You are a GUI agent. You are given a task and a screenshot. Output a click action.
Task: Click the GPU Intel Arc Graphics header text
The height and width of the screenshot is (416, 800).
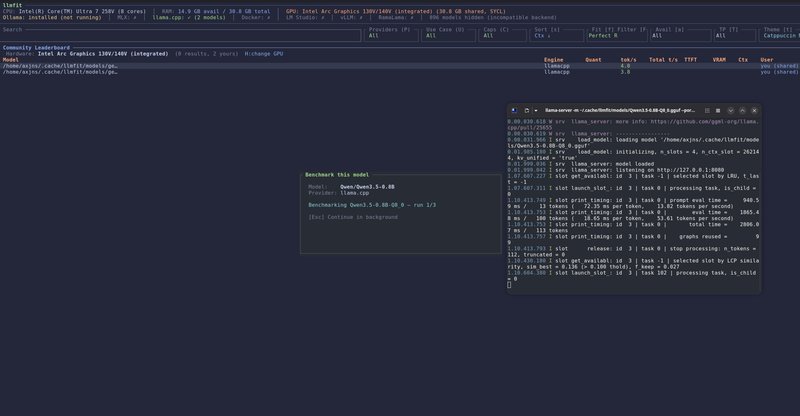click(x=396, y=11)
